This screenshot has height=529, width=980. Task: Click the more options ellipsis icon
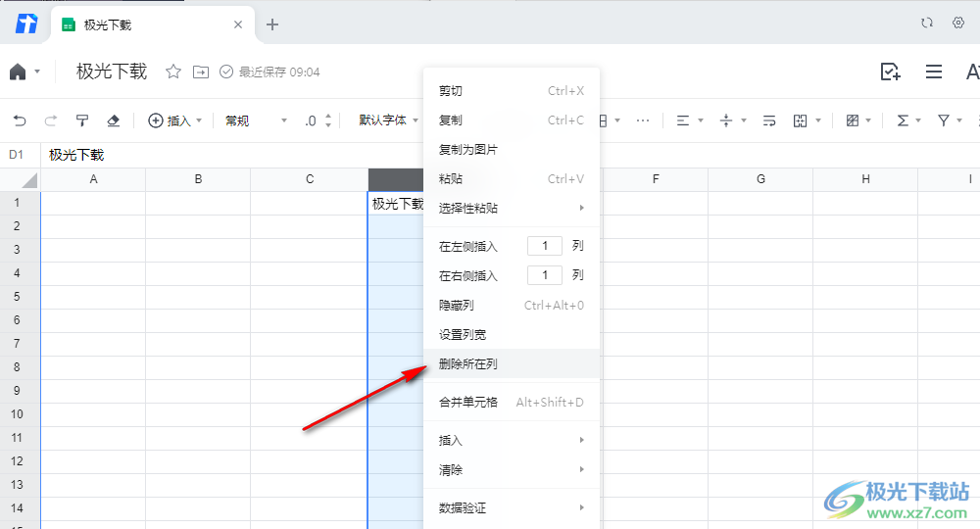click(643, 120)
